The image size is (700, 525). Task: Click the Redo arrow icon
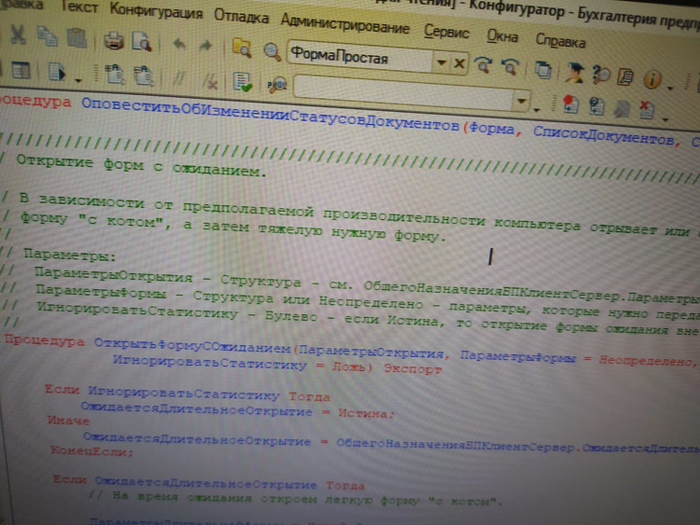point(205,45)
